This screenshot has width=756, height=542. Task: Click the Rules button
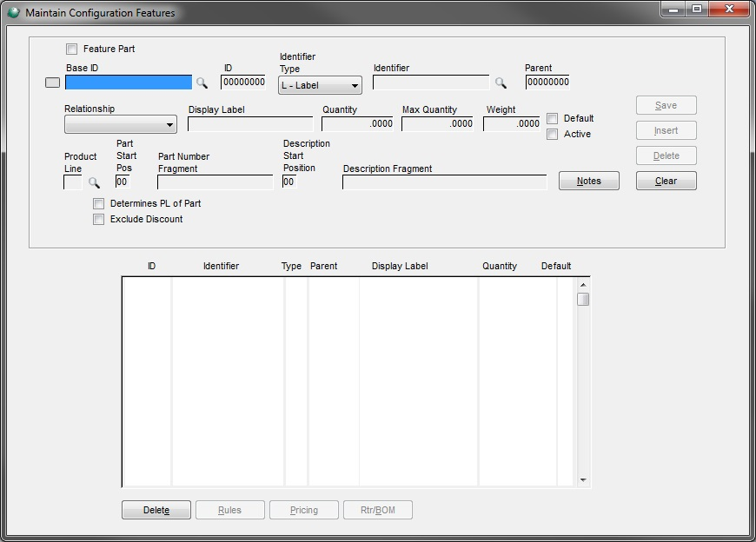point(230,510)
